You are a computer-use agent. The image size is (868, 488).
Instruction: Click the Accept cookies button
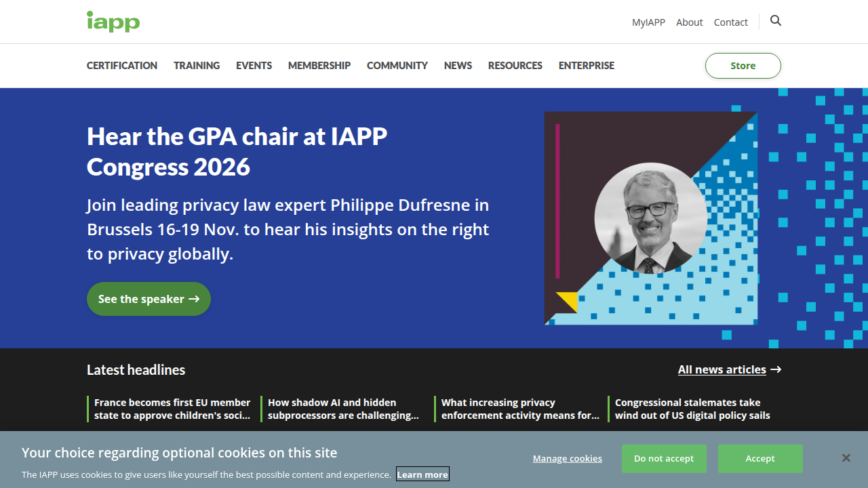point(760,459)
